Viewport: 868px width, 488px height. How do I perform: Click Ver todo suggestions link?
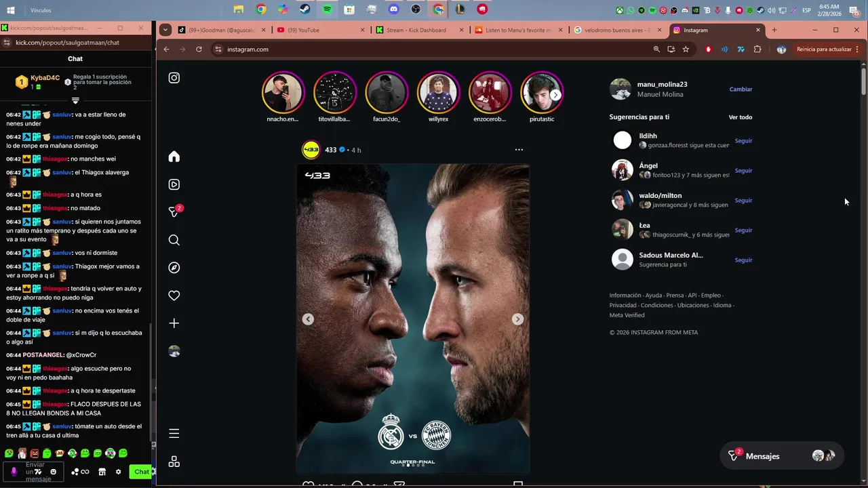[x=741, y=117]
